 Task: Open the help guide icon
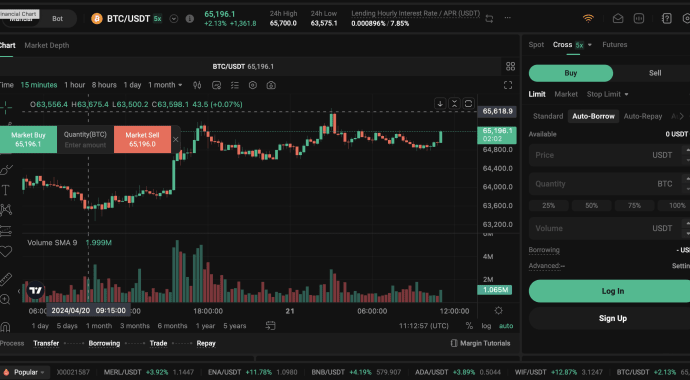pos(667,18)
